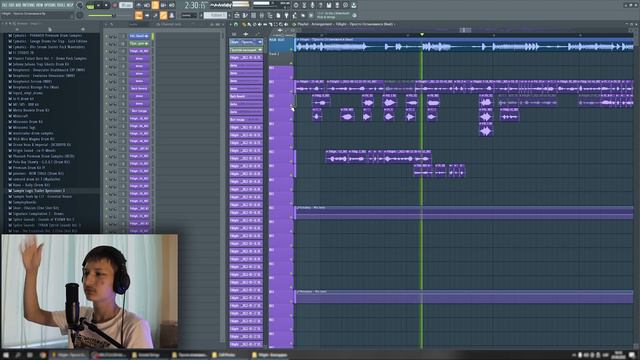Select the blue first channel button

point(139,36)
